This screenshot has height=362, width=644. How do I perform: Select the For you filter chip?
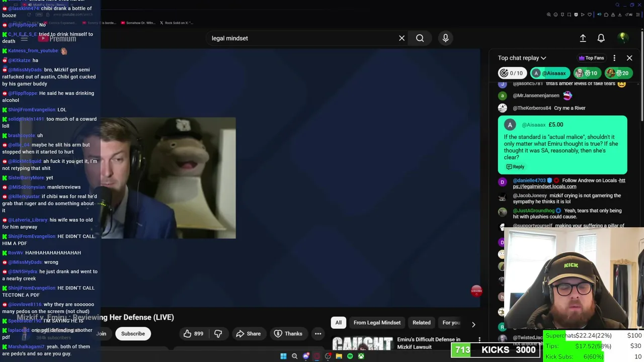click(x=451, y=323)
